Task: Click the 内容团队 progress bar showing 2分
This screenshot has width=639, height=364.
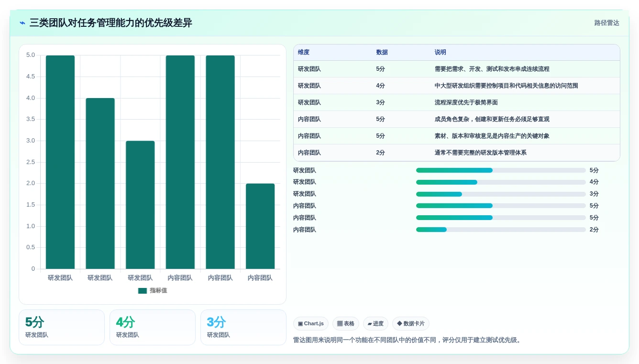Action: [501, 230]
